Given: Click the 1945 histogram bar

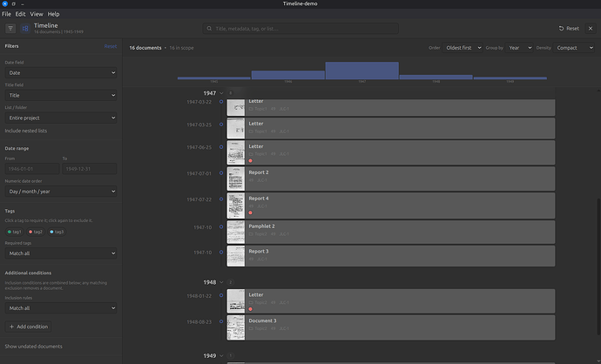Looking at the screenshot, I should click(214, 78).
